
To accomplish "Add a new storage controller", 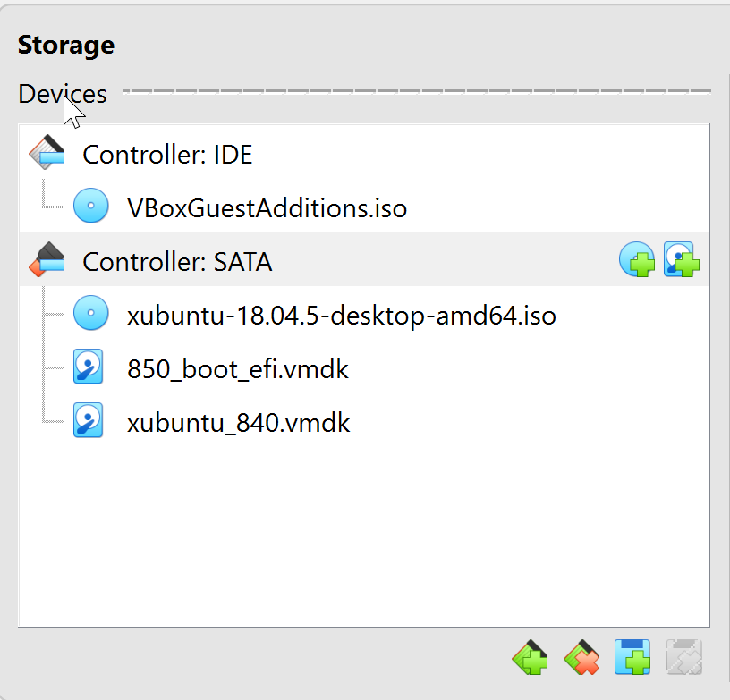I will [x=530, y=658].
